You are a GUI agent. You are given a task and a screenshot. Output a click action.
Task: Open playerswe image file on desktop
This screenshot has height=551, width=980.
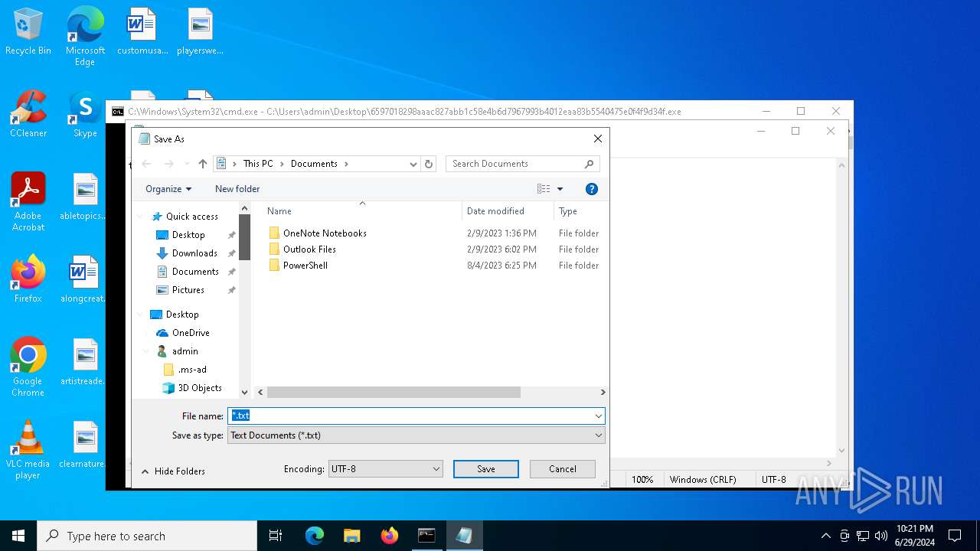tap(200, 32)
